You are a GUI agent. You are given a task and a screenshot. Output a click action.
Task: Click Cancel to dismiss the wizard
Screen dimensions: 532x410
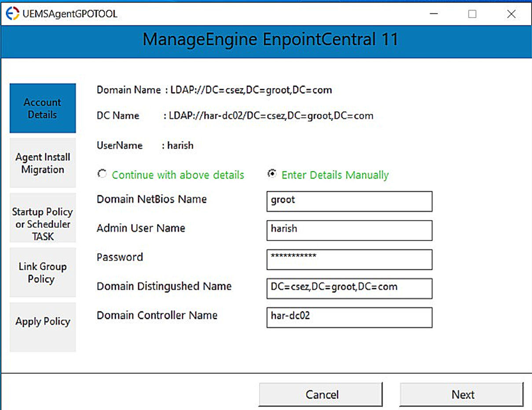pyautogui.click(x=321, y=394)
